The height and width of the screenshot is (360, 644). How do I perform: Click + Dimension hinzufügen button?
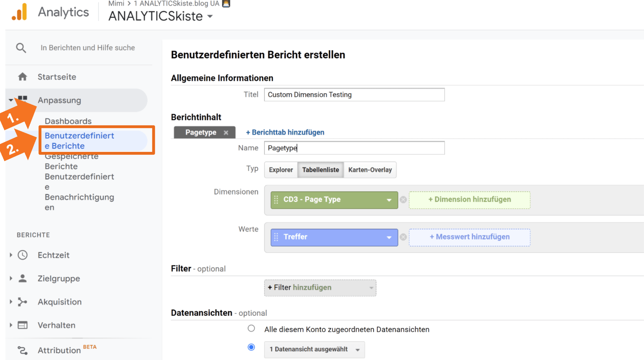click(x=470, y=200)
